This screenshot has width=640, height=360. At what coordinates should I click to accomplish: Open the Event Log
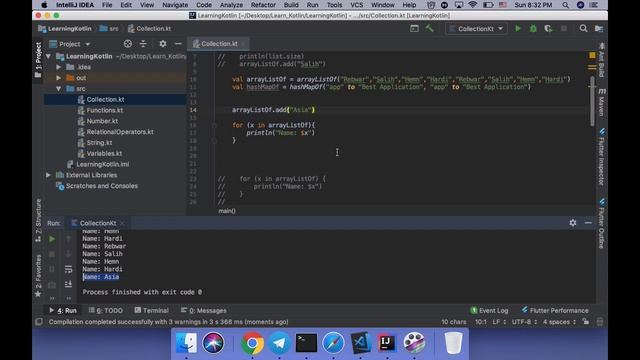[489, 310]
